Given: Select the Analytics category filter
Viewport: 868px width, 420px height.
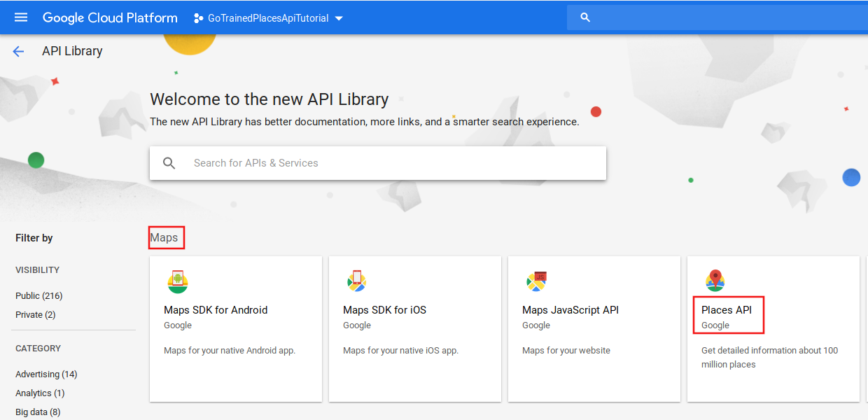Looking at the screenshot, I should tap(40, 393).
